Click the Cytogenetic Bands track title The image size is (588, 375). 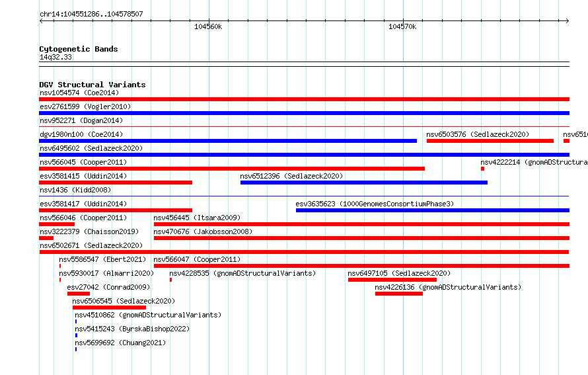79,49
